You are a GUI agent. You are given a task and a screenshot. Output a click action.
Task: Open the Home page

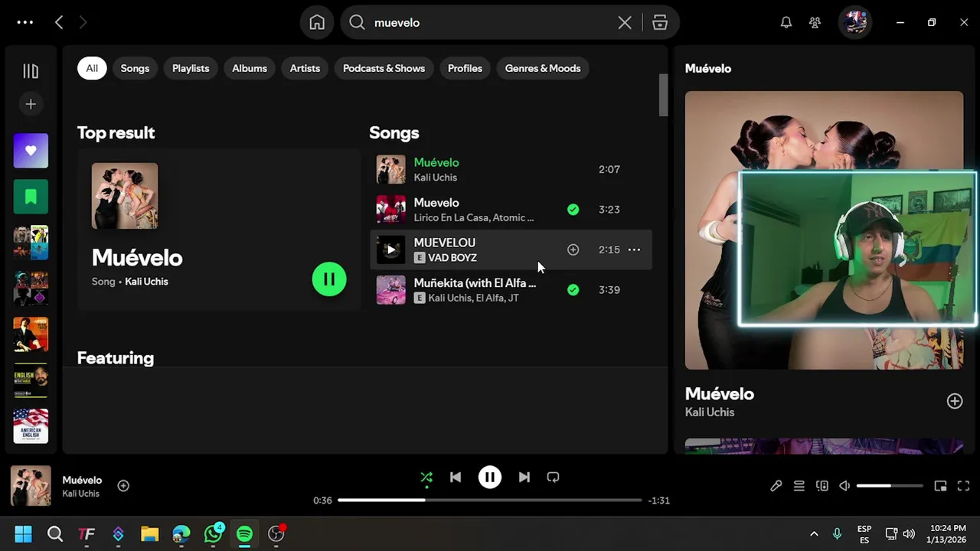pyautogui.click(x=317, y=22)
